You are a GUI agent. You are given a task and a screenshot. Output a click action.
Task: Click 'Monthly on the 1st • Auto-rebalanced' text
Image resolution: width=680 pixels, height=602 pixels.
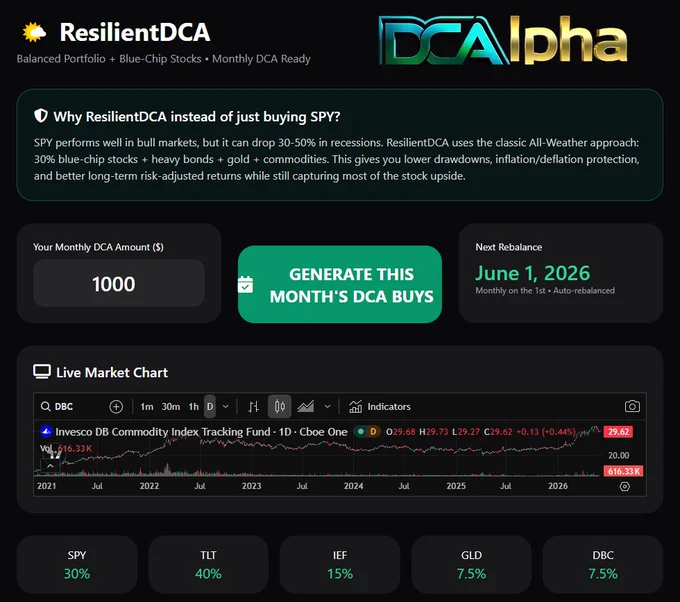(545, 291)
